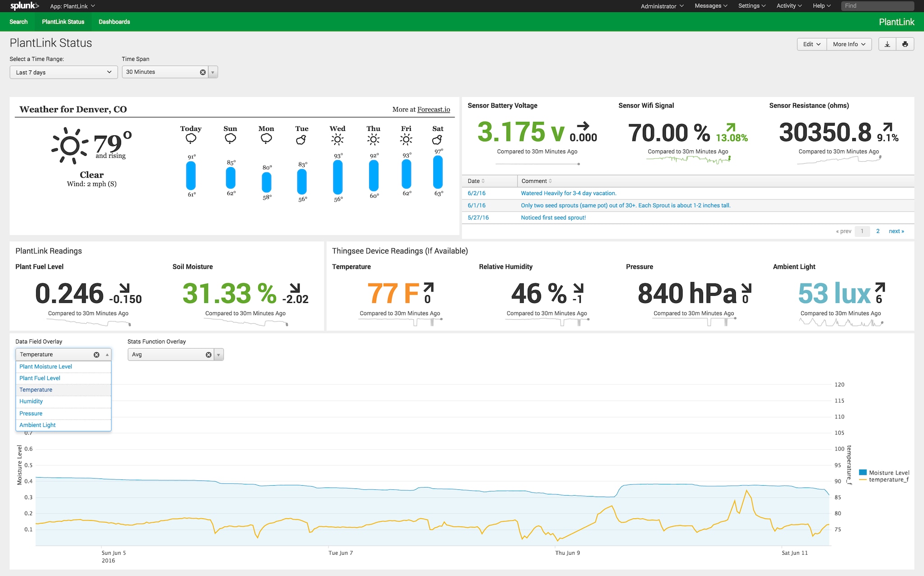Click the 6/2/16 date entry
Viewport: 924px width, 576px height.
click(476, 193)
